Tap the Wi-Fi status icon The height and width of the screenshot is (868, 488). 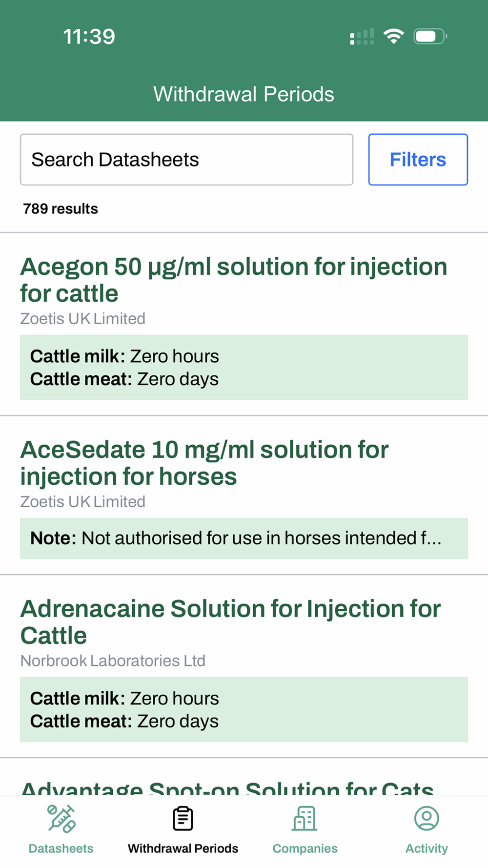(393, 36)
